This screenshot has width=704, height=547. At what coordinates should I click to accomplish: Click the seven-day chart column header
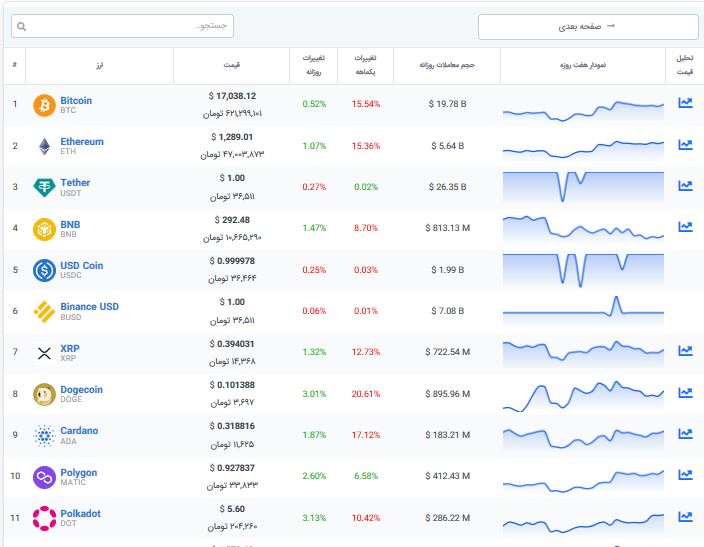tap(583, 65)
